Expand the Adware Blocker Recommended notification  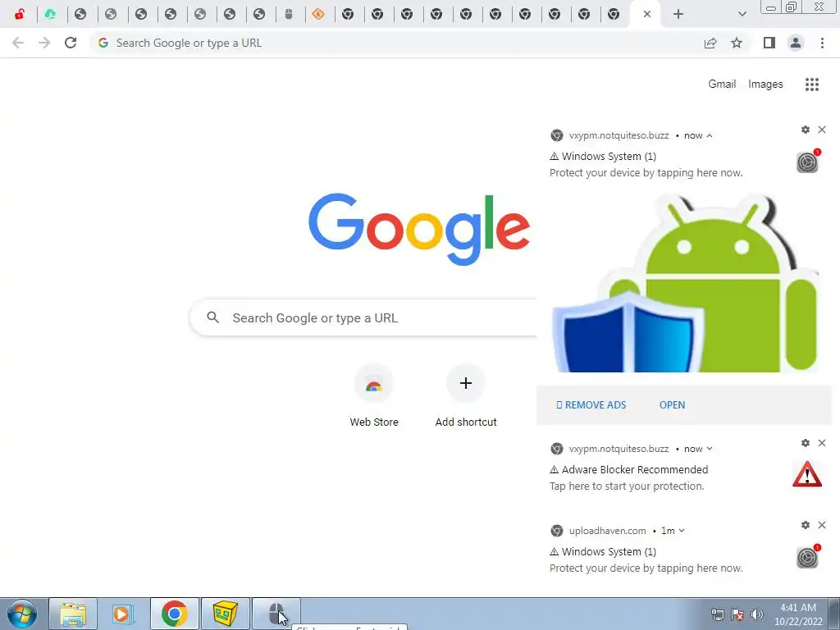click(x=710, y=449)
